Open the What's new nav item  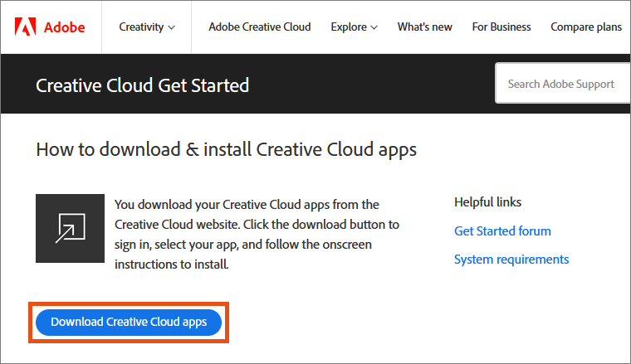click(424, 27)
